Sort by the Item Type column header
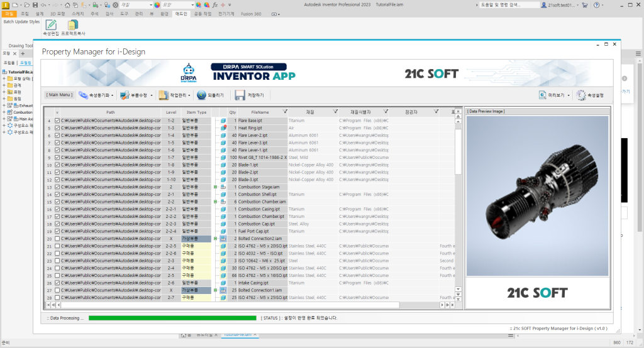 pyautogui.click(x=196, y=112)
